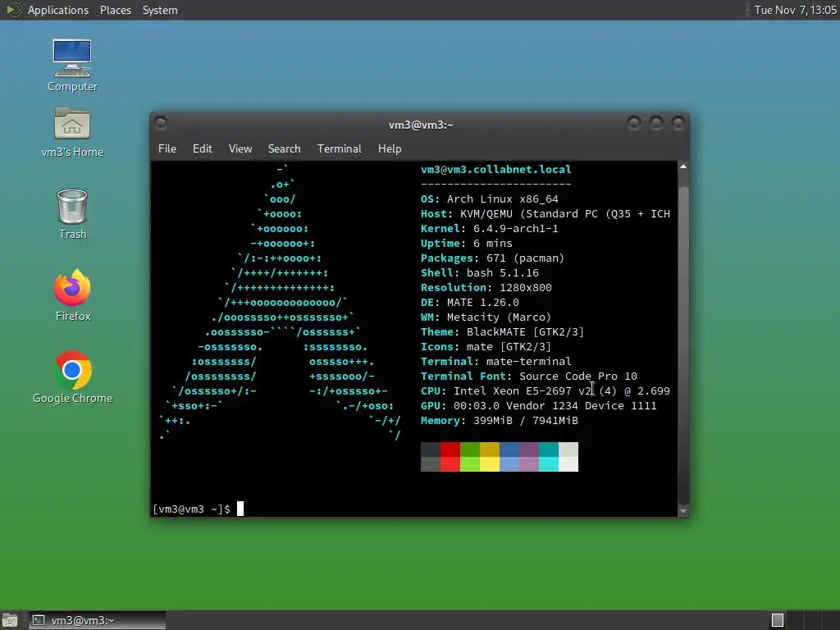
Task: Click the show desktop icon in the bottom panel
Action: pos(10,620)
